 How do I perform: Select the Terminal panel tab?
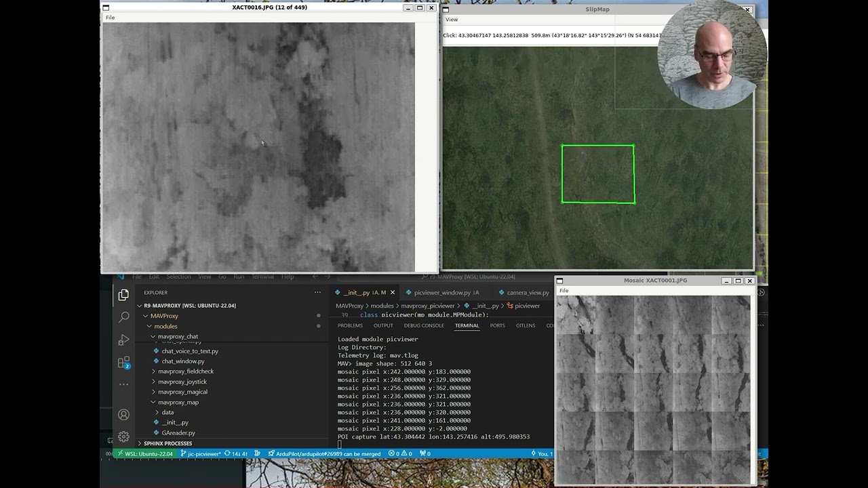[x=467, y=325]
